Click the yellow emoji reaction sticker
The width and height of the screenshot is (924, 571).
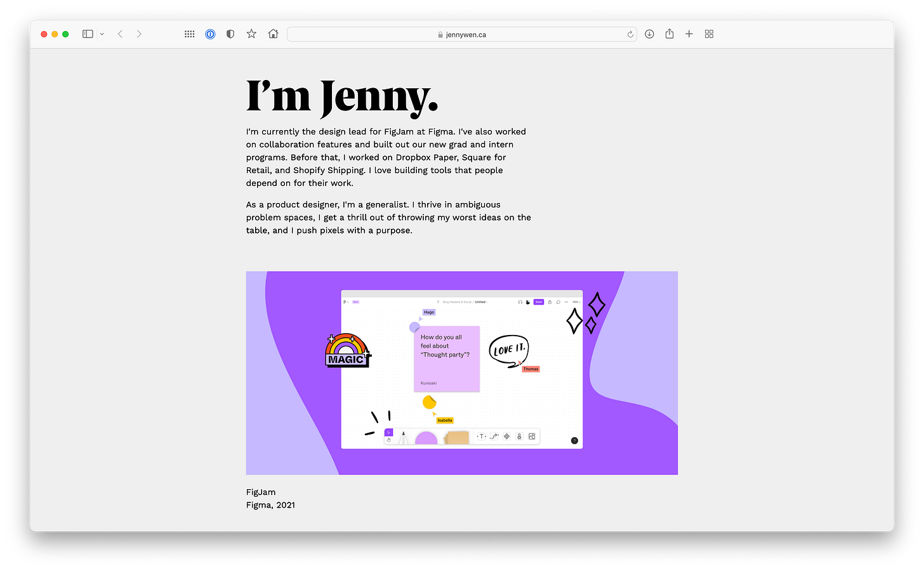(x=430, y=402)
